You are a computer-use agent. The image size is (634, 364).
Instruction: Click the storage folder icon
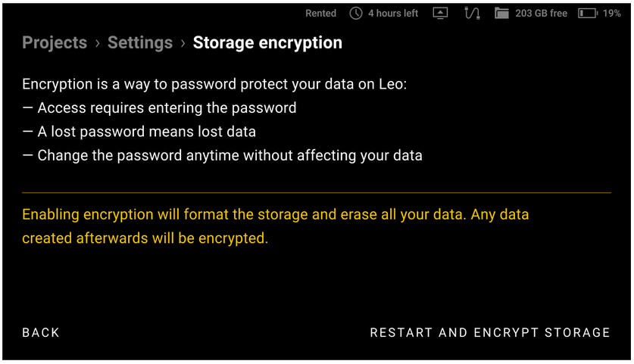pyautogui.click(x=501, y=14)
